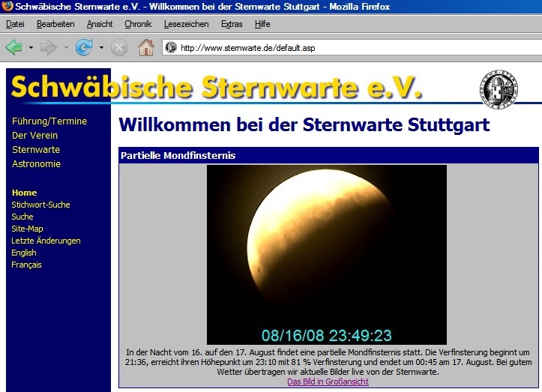Click the lunar eclipse webcam image

[327, 255]
